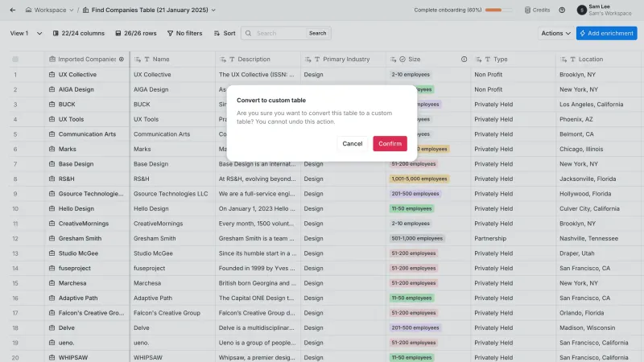Open the Sort options
The image size is (644, 362).
(x=225, y=33)
